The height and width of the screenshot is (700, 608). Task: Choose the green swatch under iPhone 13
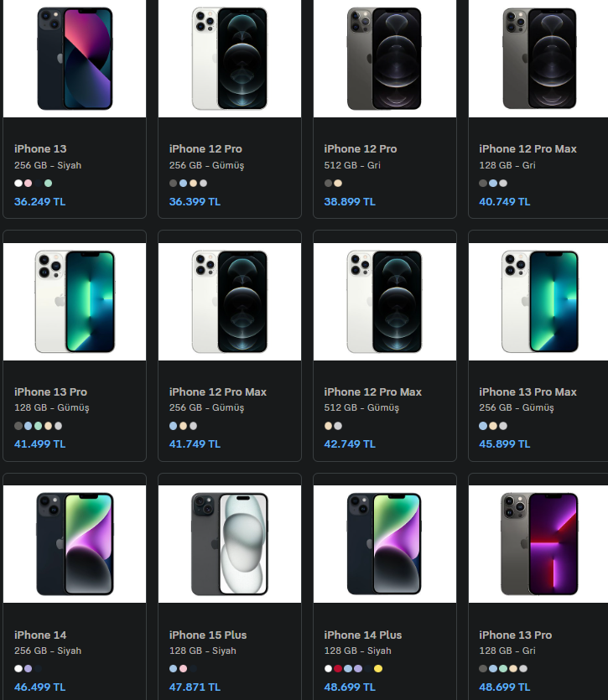tap(49, 183)
